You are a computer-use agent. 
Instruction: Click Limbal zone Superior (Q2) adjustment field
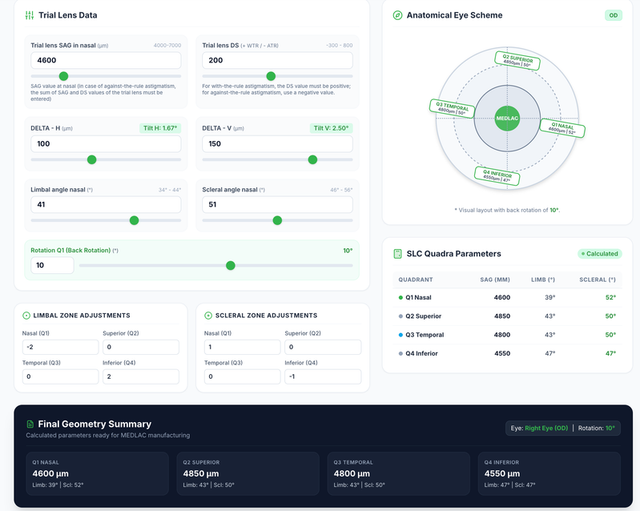pyautogui.click(x=141, y=347)
